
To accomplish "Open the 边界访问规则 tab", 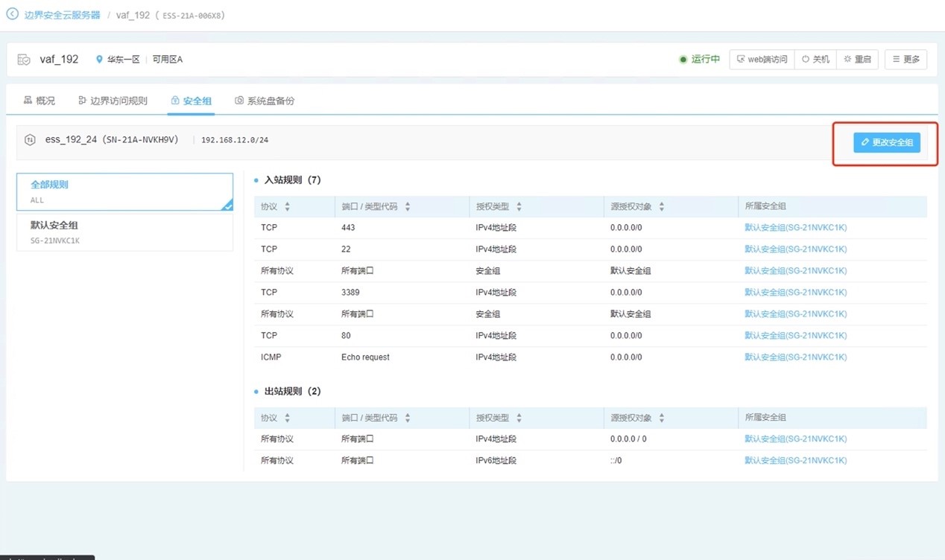I will pos(113,101).
